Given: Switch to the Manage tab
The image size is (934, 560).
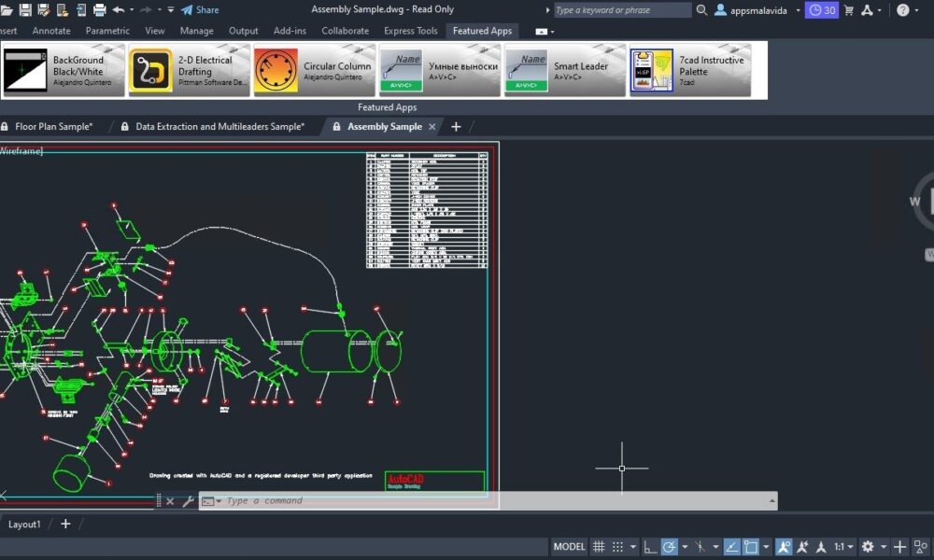Looking at the screenshot, I should pos(196,31).
